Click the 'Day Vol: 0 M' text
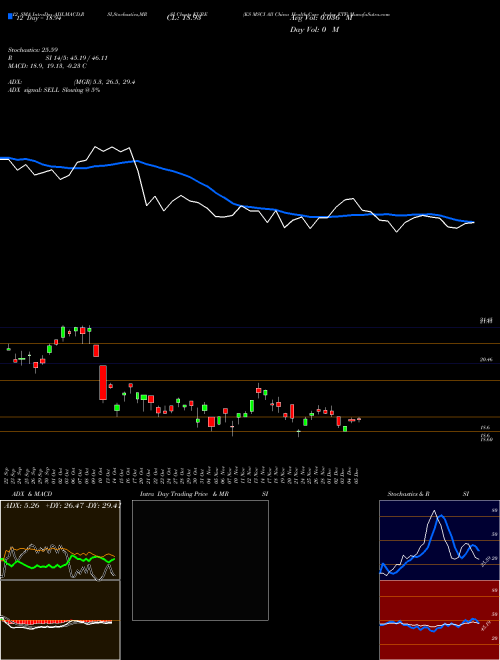Screen dimensions: 500x660 314,30
